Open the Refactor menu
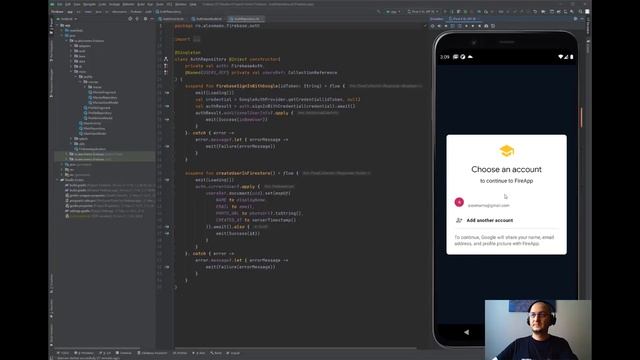The width and height of the screenshot is (640, 360). [128, 4]
